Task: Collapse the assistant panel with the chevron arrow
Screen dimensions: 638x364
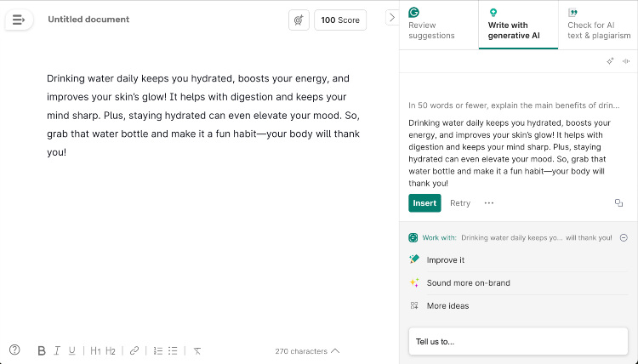Action: click(x=392, y=18)
